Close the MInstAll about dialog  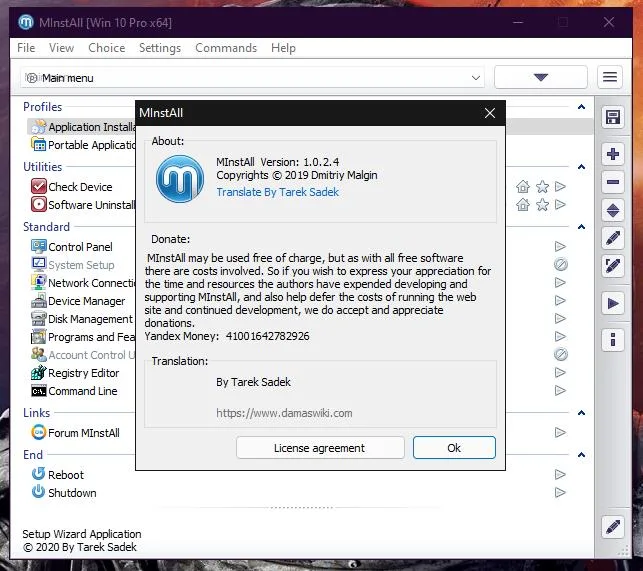click(x=490, y=113)
